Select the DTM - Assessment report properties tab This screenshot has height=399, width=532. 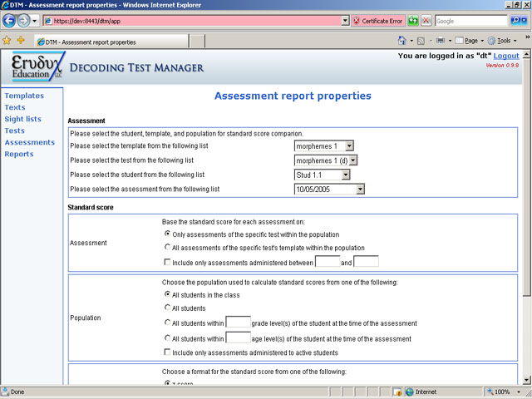111,42
